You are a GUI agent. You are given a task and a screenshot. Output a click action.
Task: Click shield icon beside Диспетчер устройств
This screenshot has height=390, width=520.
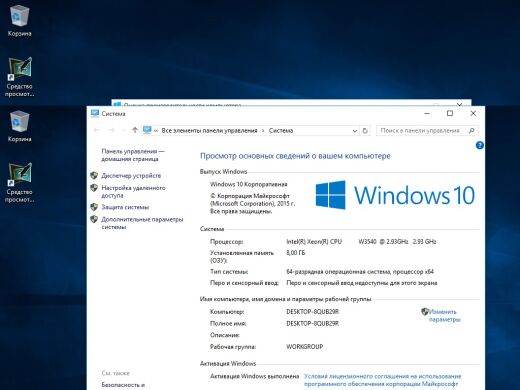[94, 175]
